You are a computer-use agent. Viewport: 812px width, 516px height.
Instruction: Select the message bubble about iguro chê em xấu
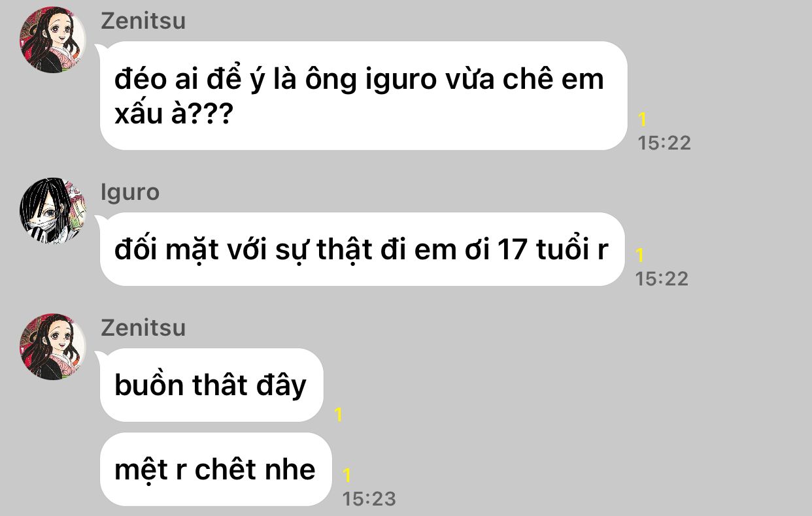(x=364, y=96)
